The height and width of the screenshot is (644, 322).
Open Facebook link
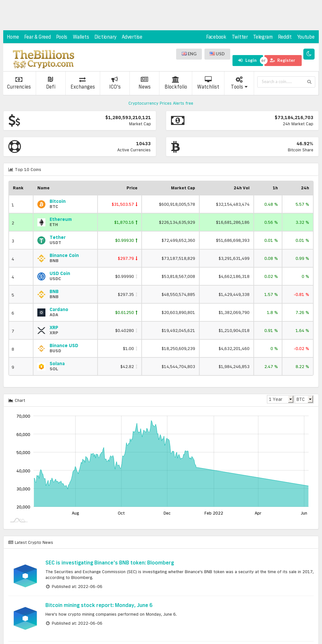[216, 37]
